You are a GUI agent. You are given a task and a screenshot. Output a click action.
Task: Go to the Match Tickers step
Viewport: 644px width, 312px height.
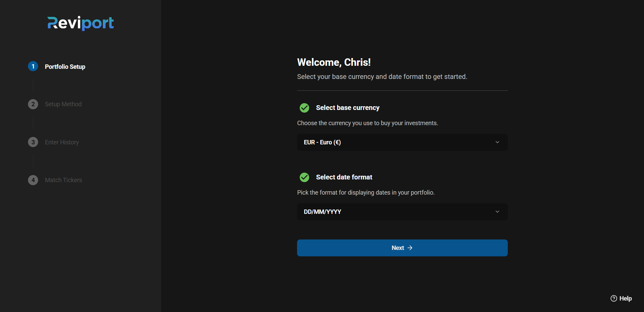coord(64,180)
